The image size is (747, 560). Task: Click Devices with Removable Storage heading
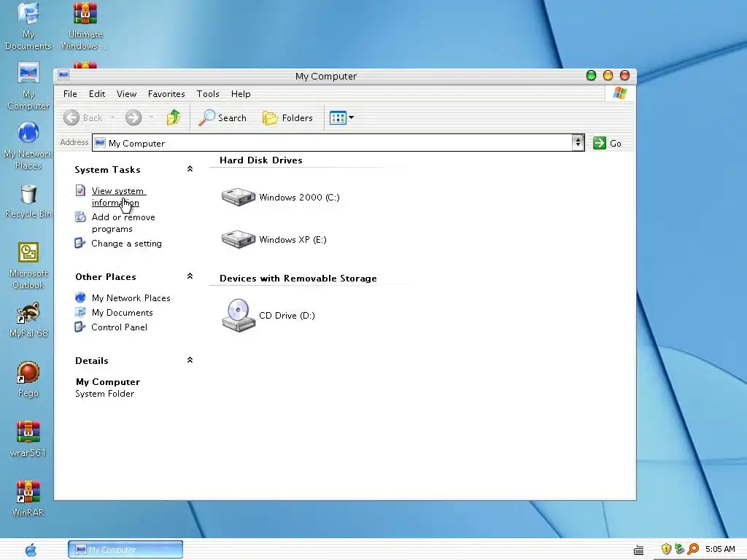(298, 279)
